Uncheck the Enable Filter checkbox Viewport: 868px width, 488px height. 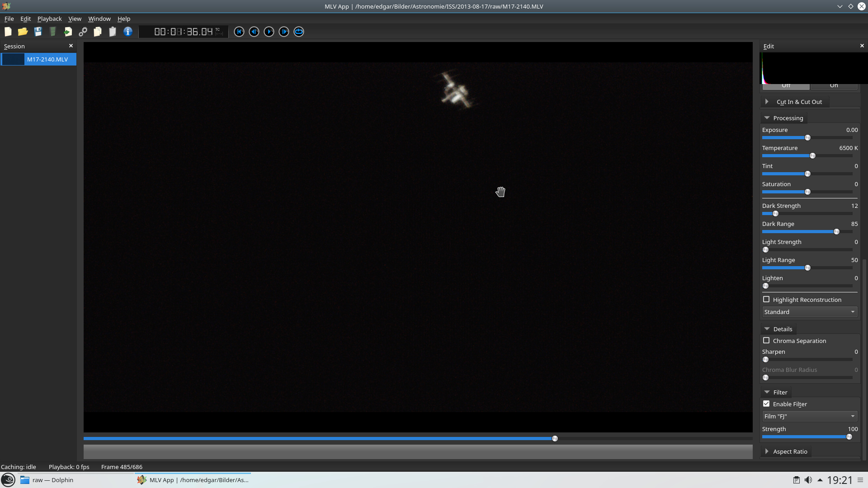point(766,404)
